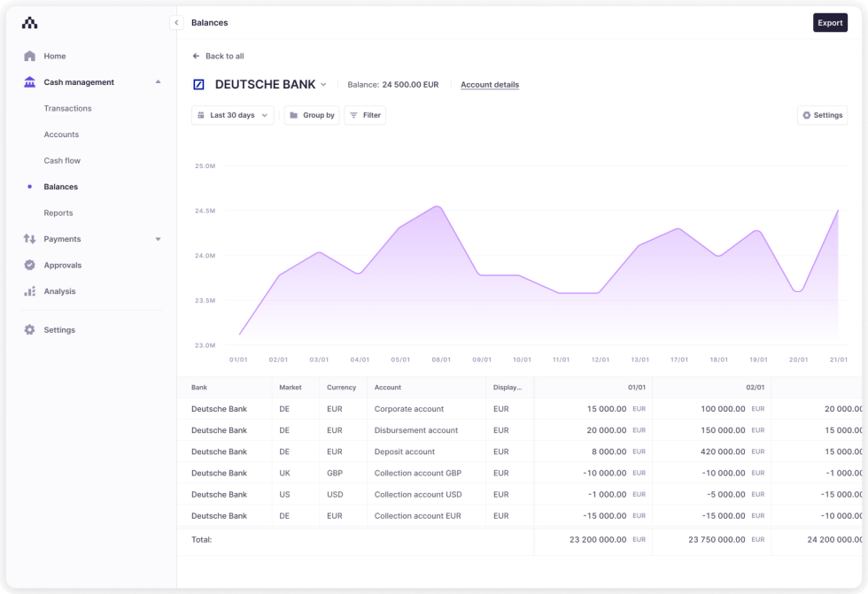Open the Filter options
This screenshot has height=594, width=868.
(365, 115)
